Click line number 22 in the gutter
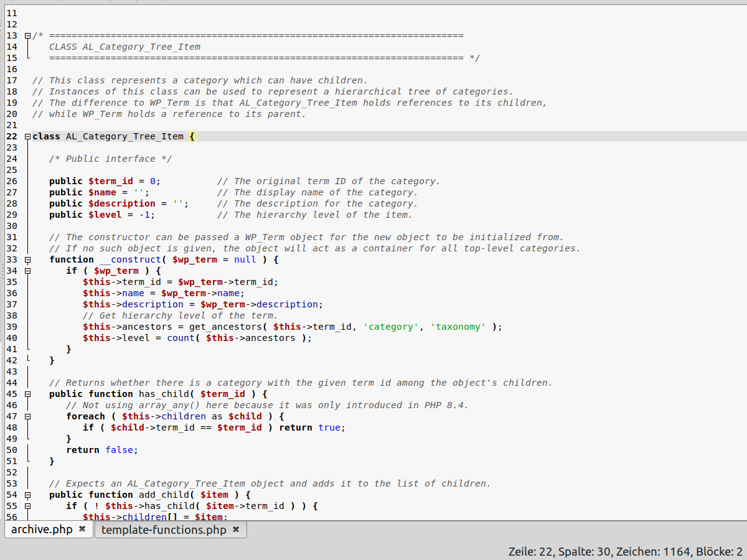 point(12,136)
